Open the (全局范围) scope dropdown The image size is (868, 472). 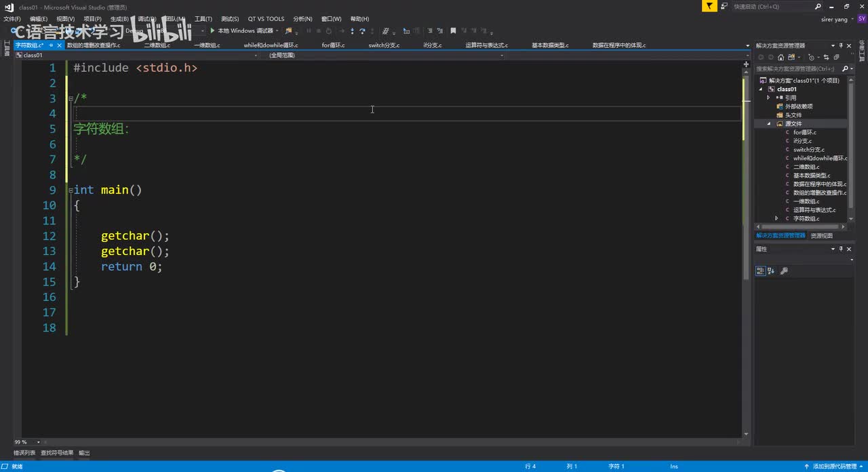pos(502,55)
